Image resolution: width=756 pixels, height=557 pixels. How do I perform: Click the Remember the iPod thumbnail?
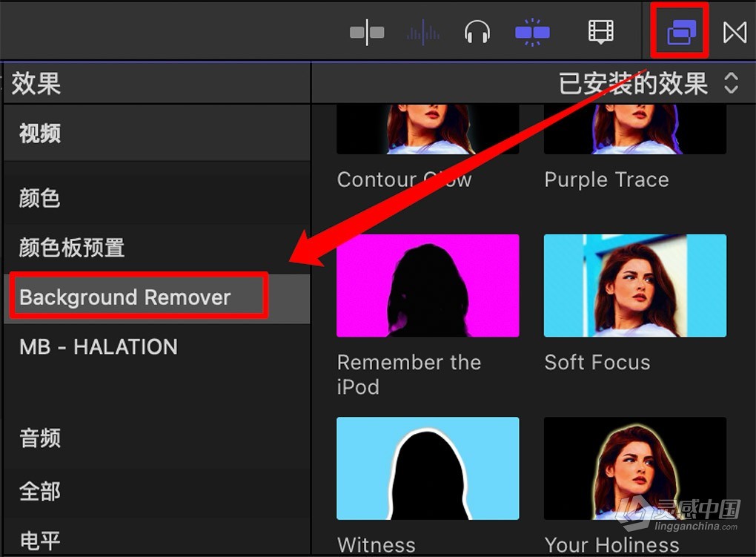[x=428, y=286]
